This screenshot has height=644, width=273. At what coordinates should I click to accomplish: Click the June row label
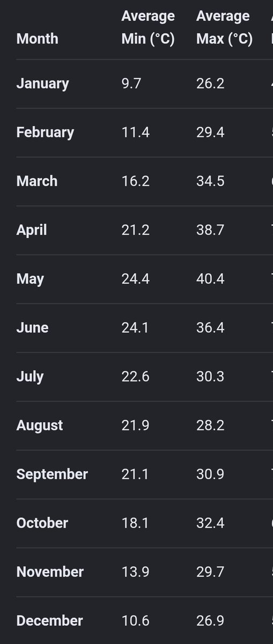[32, 327]
